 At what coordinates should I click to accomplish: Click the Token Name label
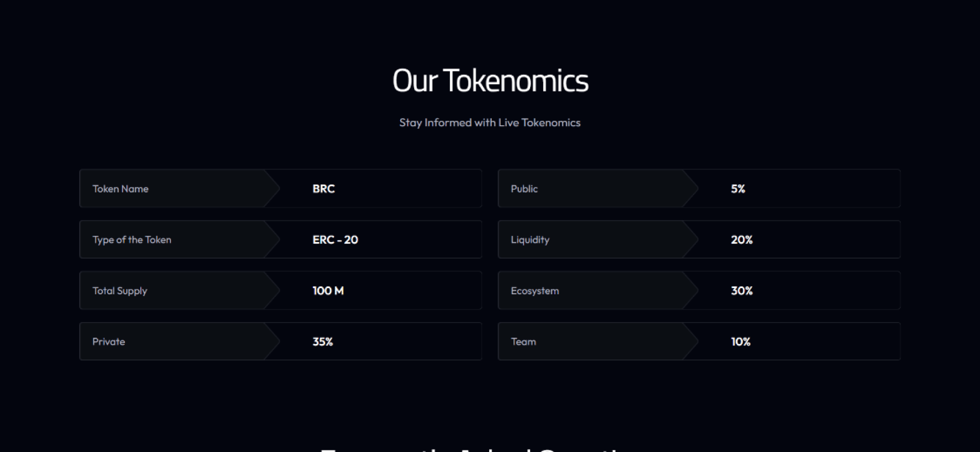pyautogui.click(x=120, y=189)
